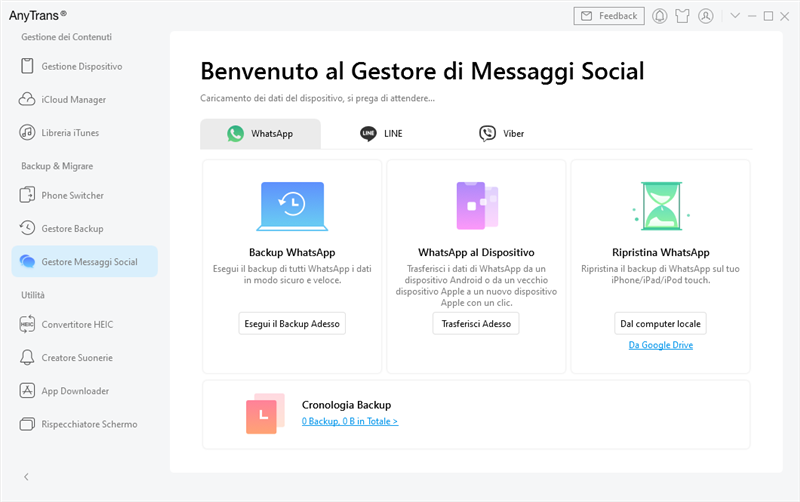Open the Da Google Drive link
800x502 pixels.
(661, 345)
